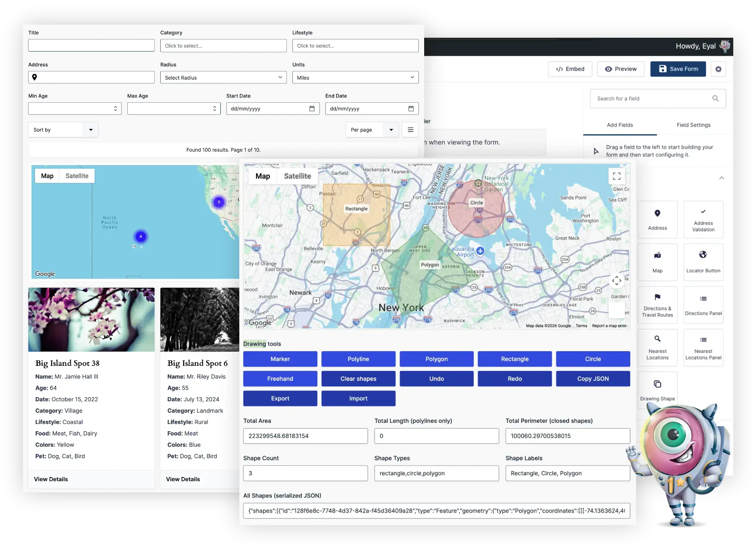Click the Big Island Spot 38 thumbnail
This screenshot has height=547, width=756.
(91, 319)
